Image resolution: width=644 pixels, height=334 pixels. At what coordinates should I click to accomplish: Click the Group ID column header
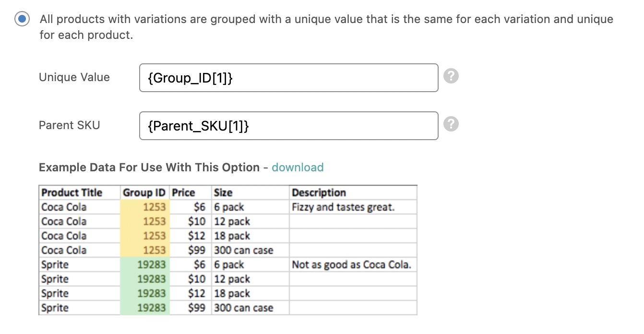point(144,193)
